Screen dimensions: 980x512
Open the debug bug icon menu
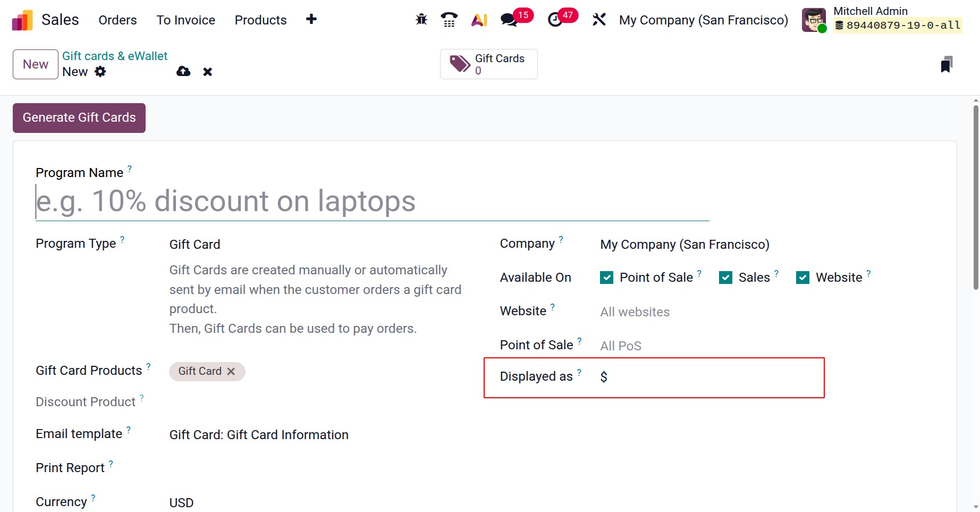tap(421, 20)
